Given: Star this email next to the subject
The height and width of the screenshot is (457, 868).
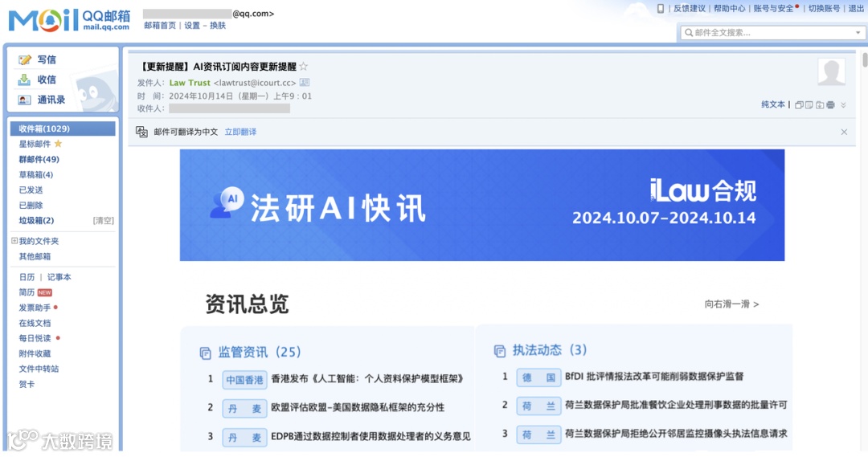Looking at the screenshot, I should pos(303,67).
